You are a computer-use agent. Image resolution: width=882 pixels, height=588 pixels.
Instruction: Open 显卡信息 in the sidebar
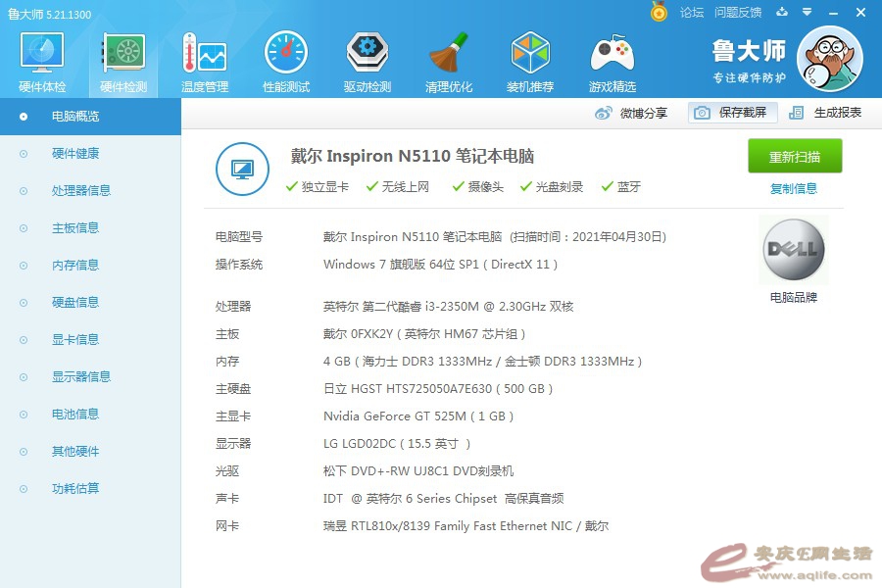pos(75,340)
